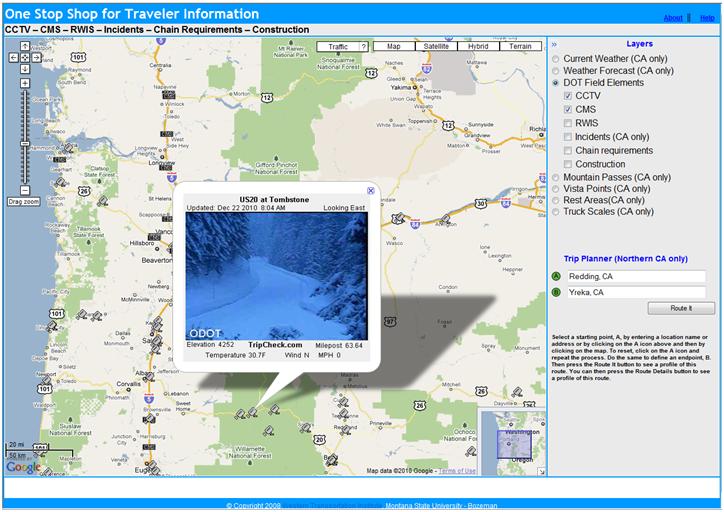
Task: Open camera icon left of US 20 shield
Action: [305, 428]
